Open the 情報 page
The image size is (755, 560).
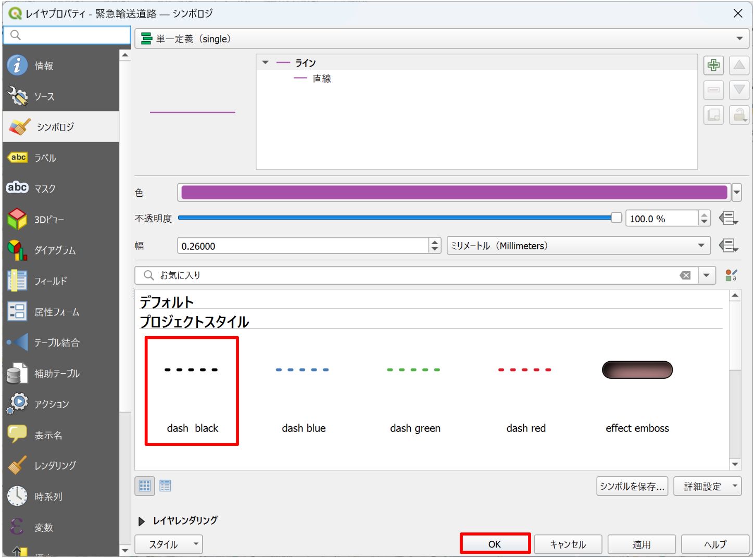tap(61, 66)
